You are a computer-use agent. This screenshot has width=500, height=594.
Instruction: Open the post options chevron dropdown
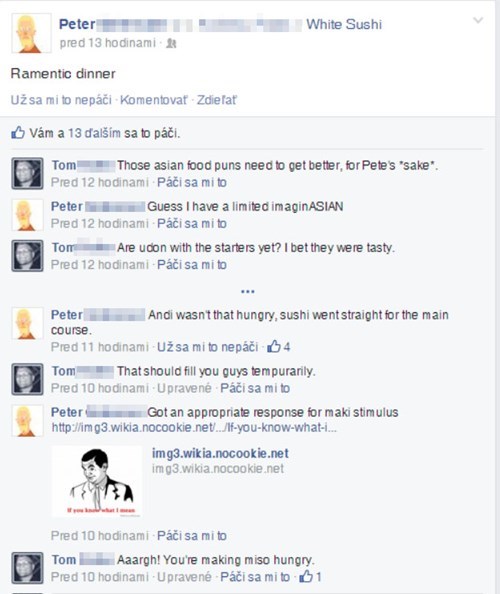click(x=478, y=20)
